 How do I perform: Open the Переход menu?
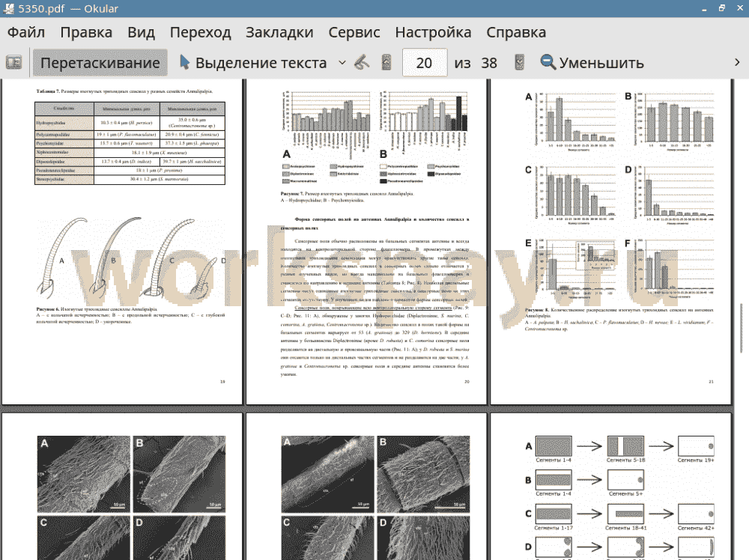(x=200, y=32)
